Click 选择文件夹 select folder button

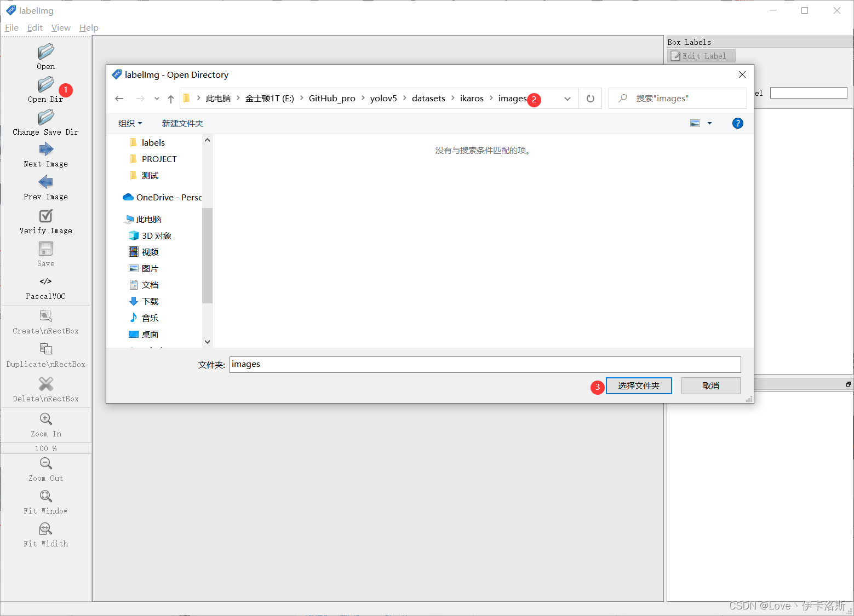(639, 385)
